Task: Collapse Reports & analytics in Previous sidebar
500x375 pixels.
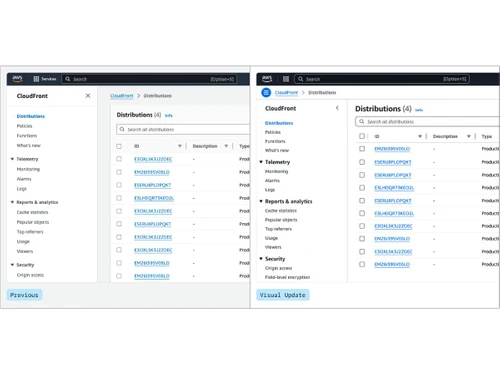Action: [12, 202]
